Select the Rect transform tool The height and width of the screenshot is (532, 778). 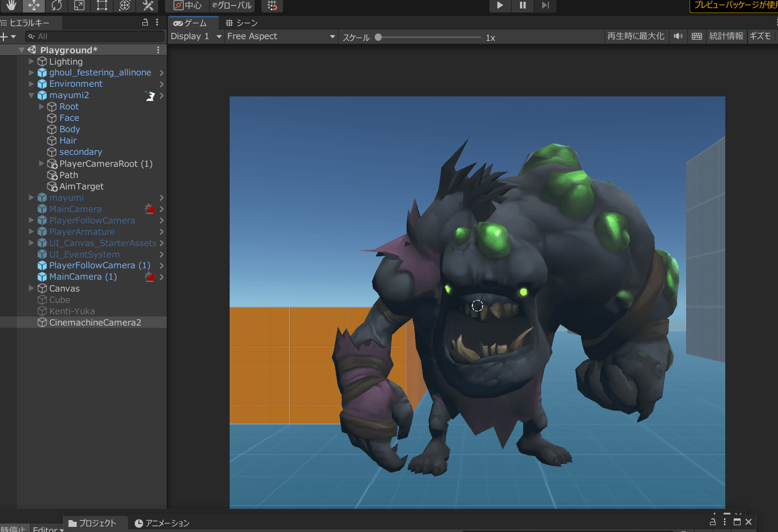click(x=102, y=6)
